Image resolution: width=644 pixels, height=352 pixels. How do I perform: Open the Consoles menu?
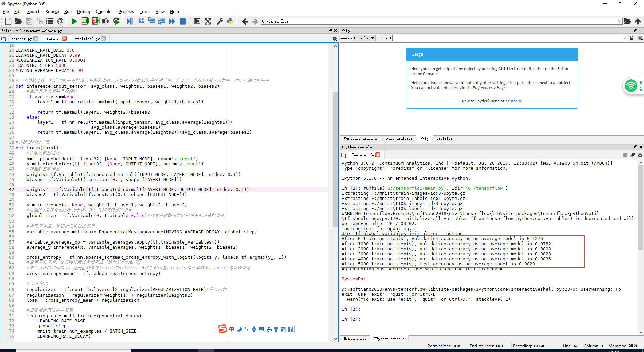coord(104,11)
